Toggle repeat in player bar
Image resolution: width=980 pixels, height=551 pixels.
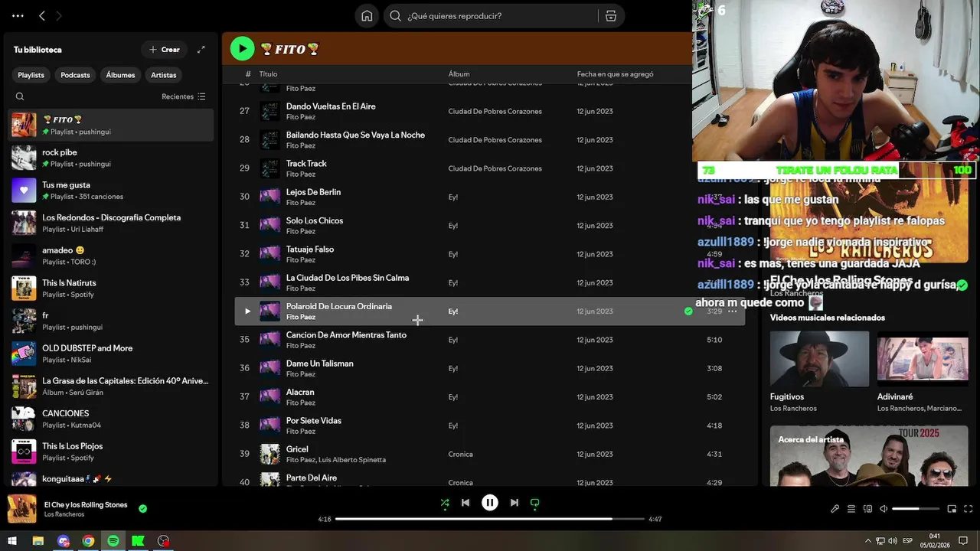(x=535, y=503)
